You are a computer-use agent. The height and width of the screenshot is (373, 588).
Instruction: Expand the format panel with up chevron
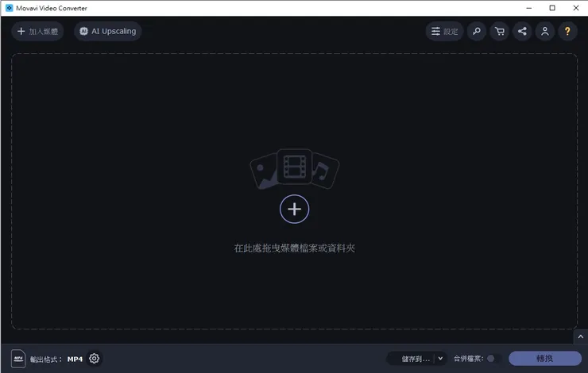(581, 336)
